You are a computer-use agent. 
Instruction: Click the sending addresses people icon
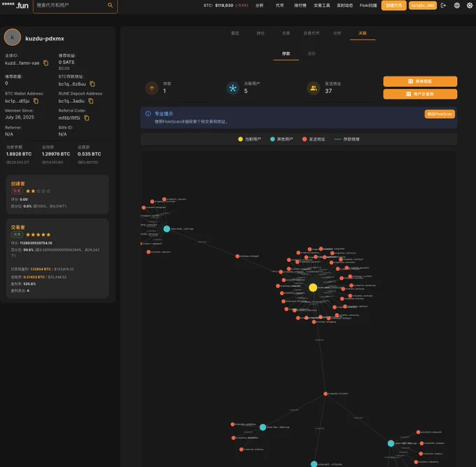point(314,88)
